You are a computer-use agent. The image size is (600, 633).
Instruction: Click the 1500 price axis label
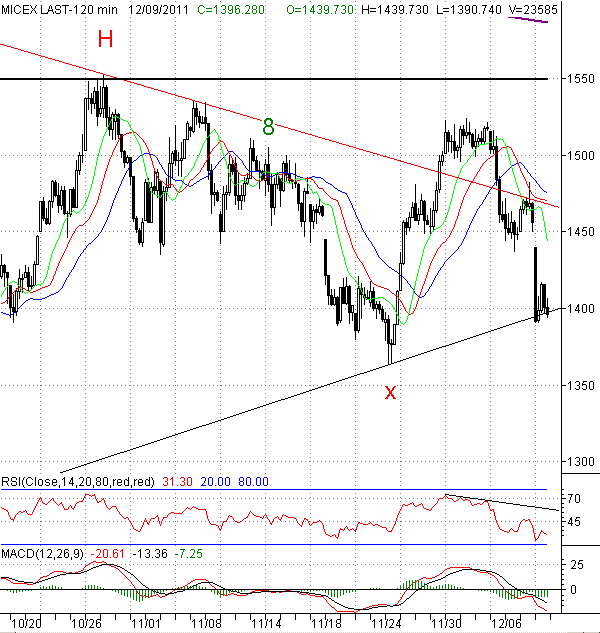pyautogui.click(x=581, y=155)
